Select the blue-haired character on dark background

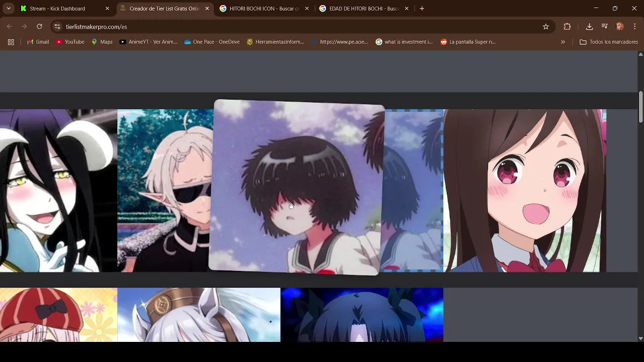tap(362, 315)
